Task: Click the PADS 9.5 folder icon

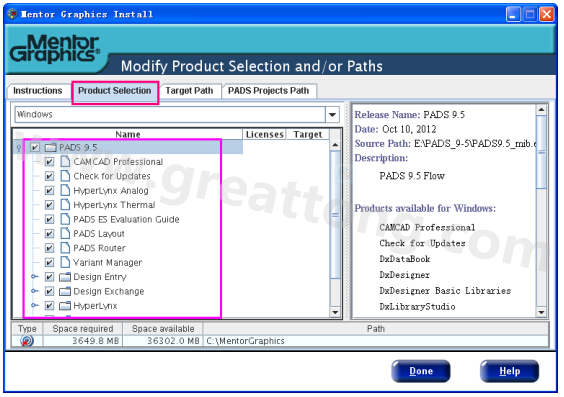Action: coord(51,147)
